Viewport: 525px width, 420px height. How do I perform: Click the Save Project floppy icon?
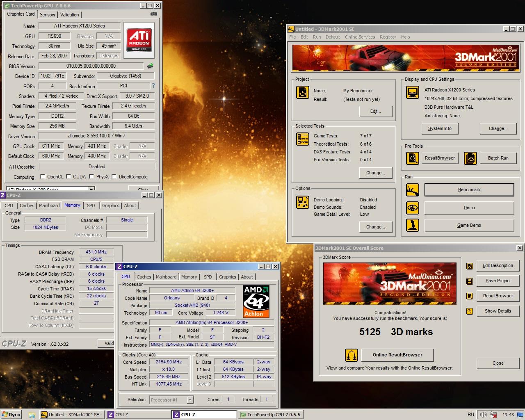pyautogui.click(x=469, y=281)
